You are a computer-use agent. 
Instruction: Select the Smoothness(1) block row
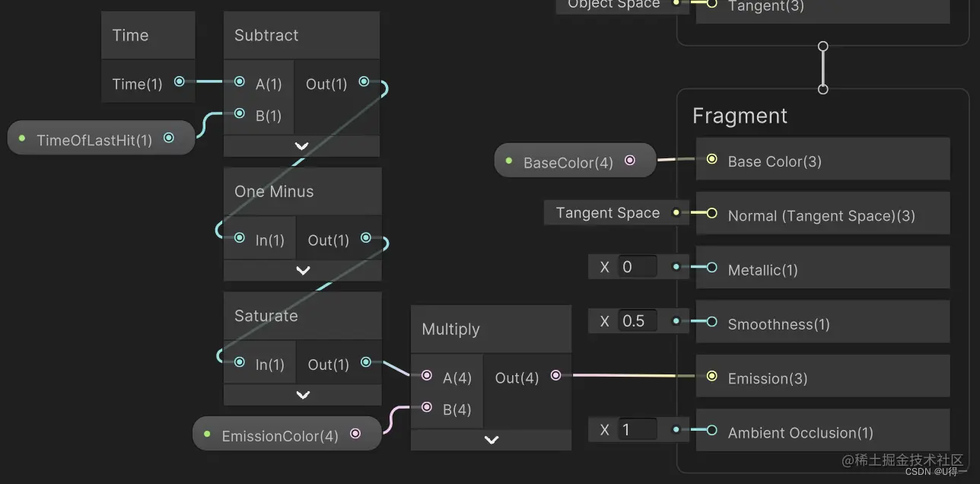[x=823, y=322]
